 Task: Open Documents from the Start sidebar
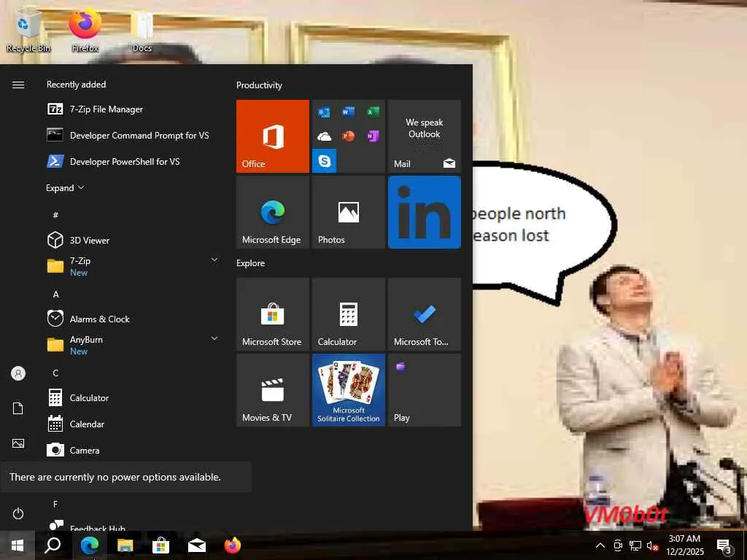tap(18, 408)
